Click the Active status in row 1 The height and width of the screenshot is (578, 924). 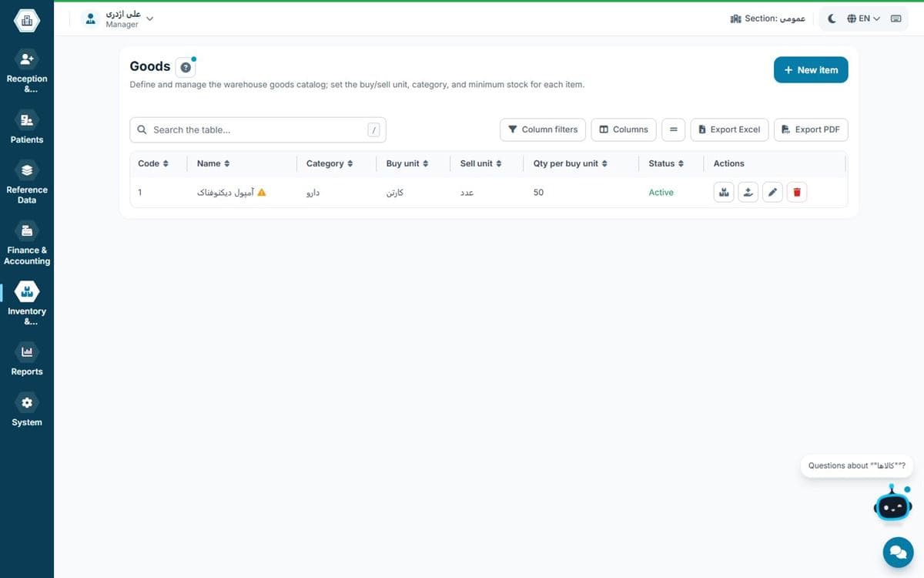(661, 193)
